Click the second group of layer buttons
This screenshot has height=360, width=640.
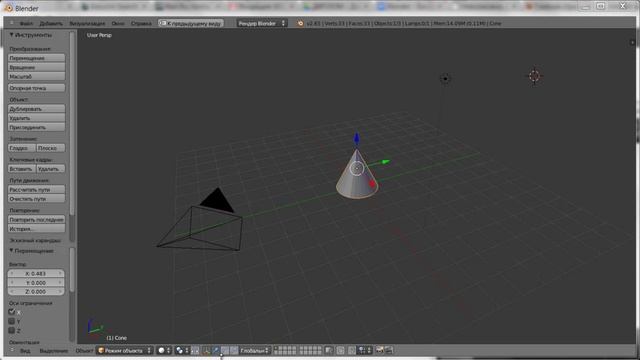pyautogui.click(x=310, y=351)
